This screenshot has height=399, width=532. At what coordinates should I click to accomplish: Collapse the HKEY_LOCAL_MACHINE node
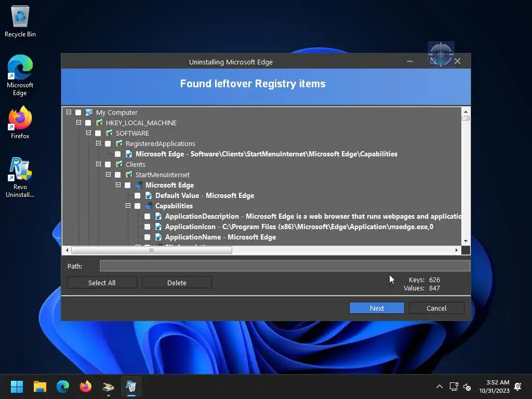tap(79, 123)
